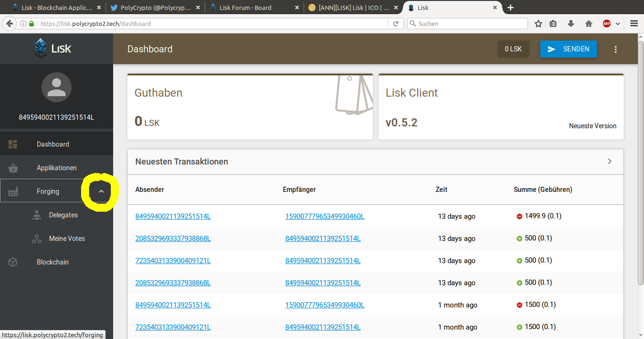Click the browser back arrow
The height and width of the screenshot is (339, 644).
[x=9, y=24]
